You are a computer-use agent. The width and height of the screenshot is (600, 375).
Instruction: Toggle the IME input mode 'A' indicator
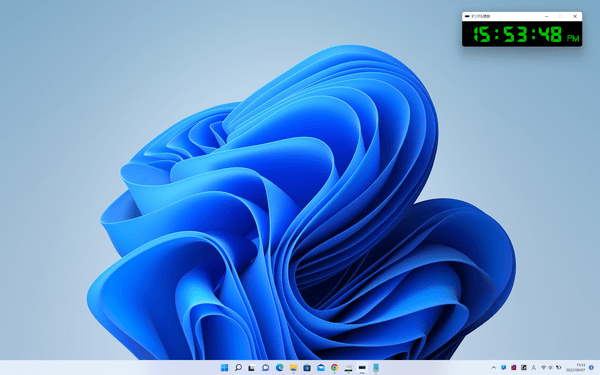click(533, 368)
